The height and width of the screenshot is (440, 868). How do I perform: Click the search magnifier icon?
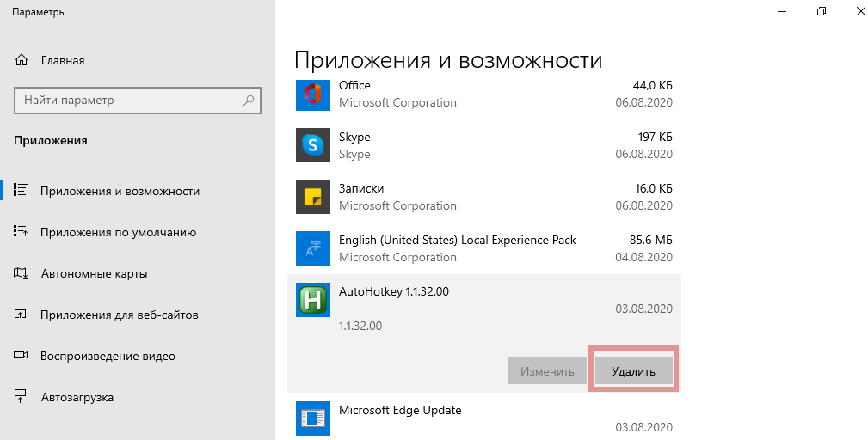coord(249,101)
